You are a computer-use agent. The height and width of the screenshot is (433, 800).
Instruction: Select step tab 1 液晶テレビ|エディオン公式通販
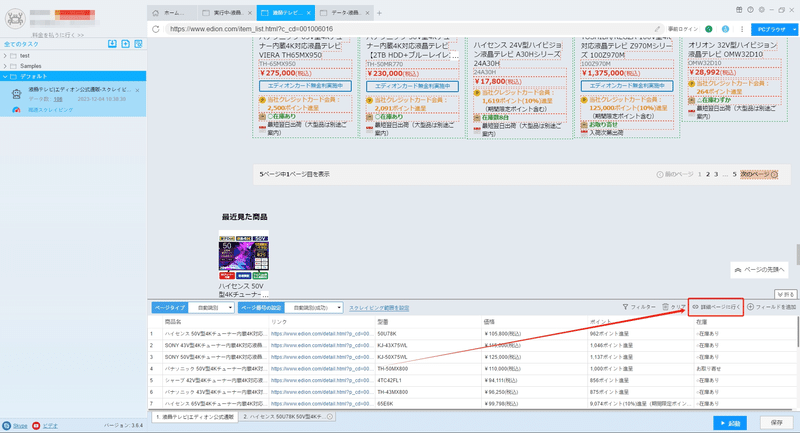tap(194, 417)
